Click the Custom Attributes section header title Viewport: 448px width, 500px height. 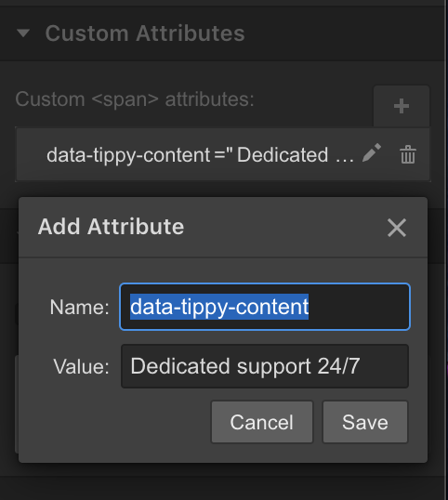145,33
